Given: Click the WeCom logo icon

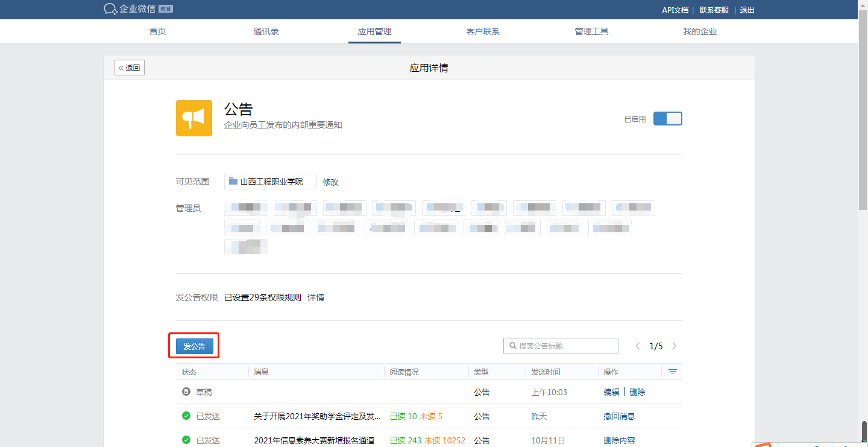Looking at the screenshot, I should point(110,9).
